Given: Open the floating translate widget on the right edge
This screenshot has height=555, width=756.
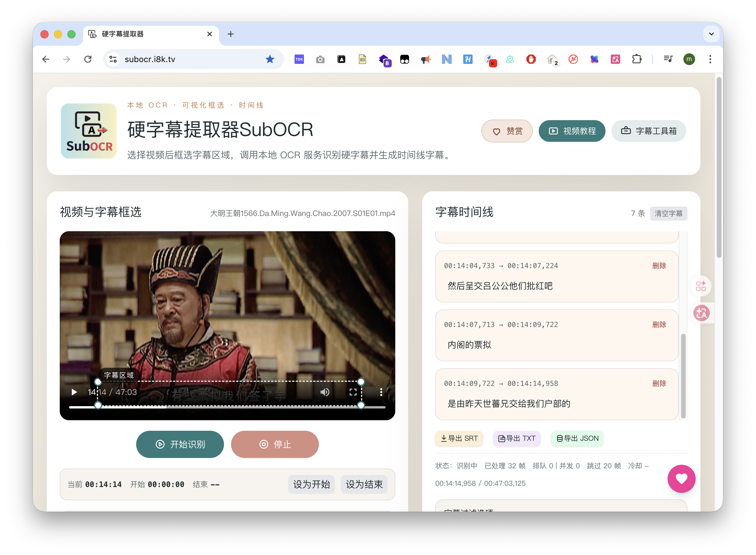Looking at the screenshot, I should 702,313.
